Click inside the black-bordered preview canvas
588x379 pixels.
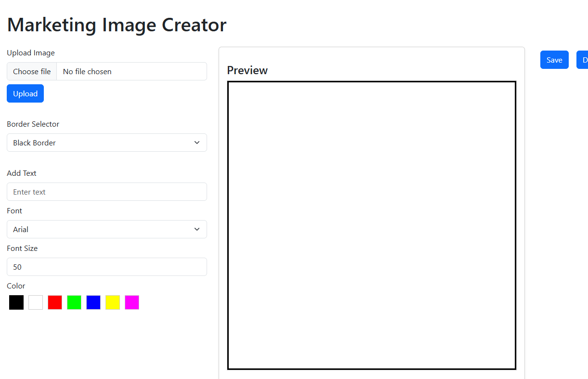coord(371,225)
